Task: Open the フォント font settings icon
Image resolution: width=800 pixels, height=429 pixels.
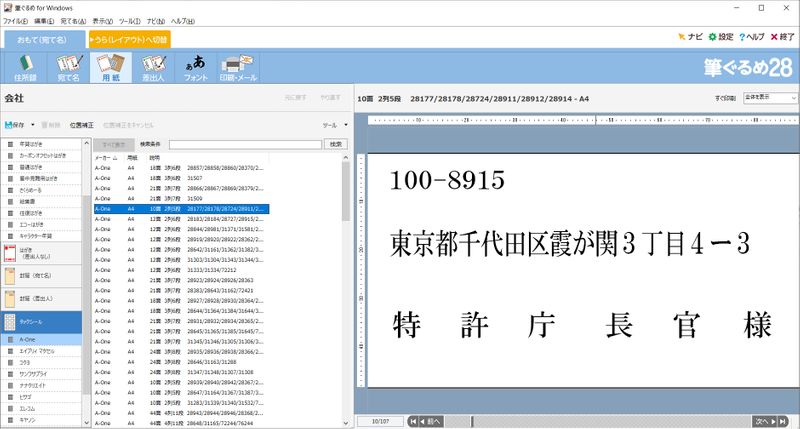Action: click(x=195, y=67)
